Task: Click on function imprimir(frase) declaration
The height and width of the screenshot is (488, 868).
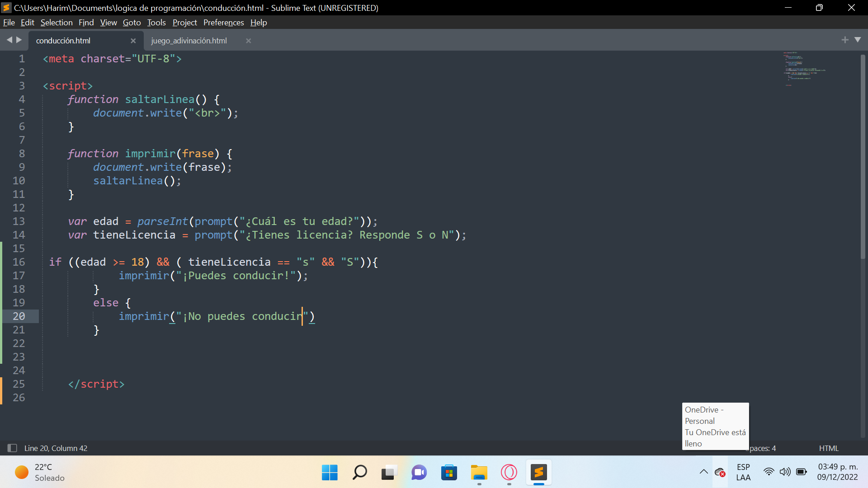Action: pyautogui.click(x=150, y=154)
